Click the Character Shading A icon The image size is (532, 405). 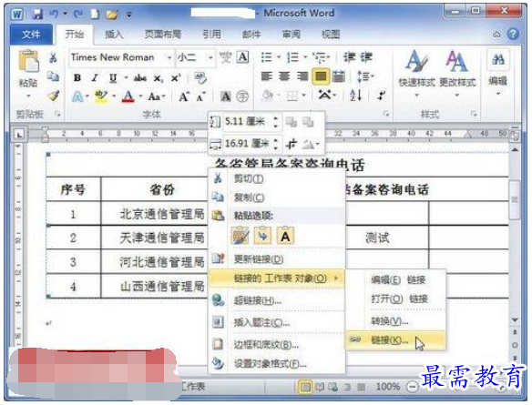(x=225, y=96)
